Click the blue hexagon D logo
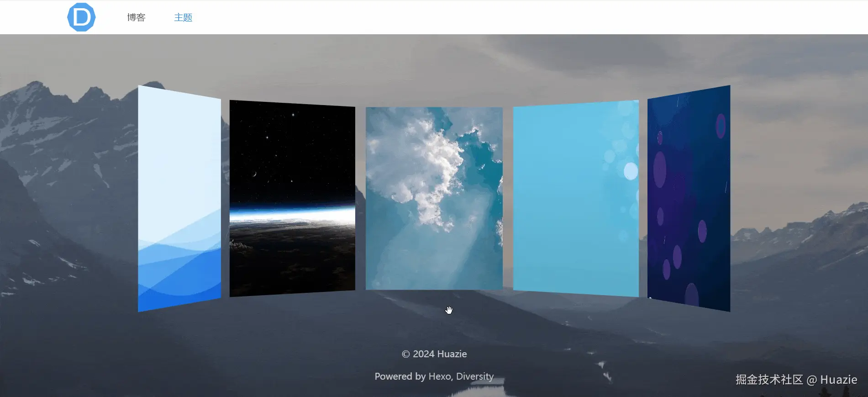This screenshot has width=868, height=397. click(x=81, y=17)
